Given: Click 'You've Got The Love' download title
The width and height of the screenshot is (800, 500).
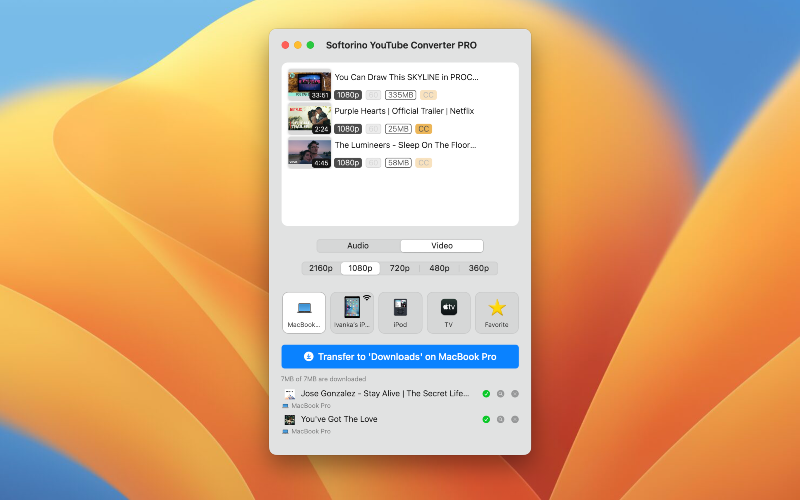Looking at the screenshot, I should click(339, 419).
